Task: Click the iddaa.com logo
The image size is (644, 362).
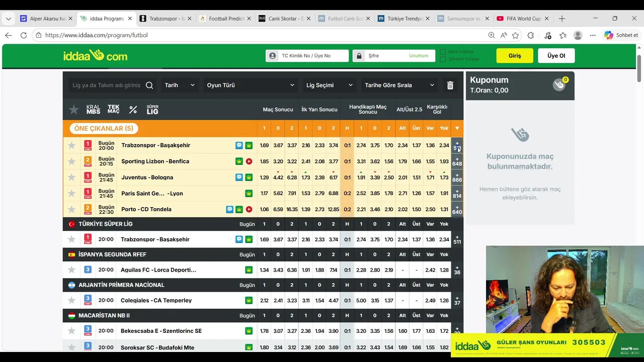Action: [95, 56]
